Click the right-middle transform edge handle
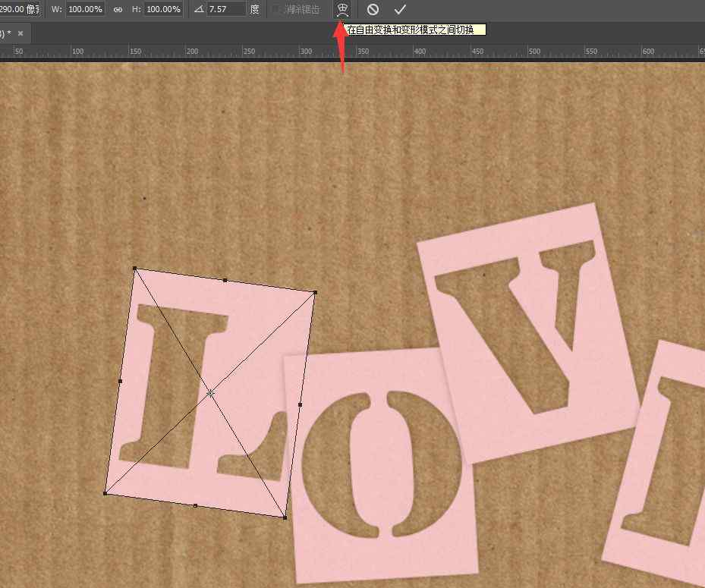Image resolution: width=705 pixels, height=588 pixels. coord(300,404)
